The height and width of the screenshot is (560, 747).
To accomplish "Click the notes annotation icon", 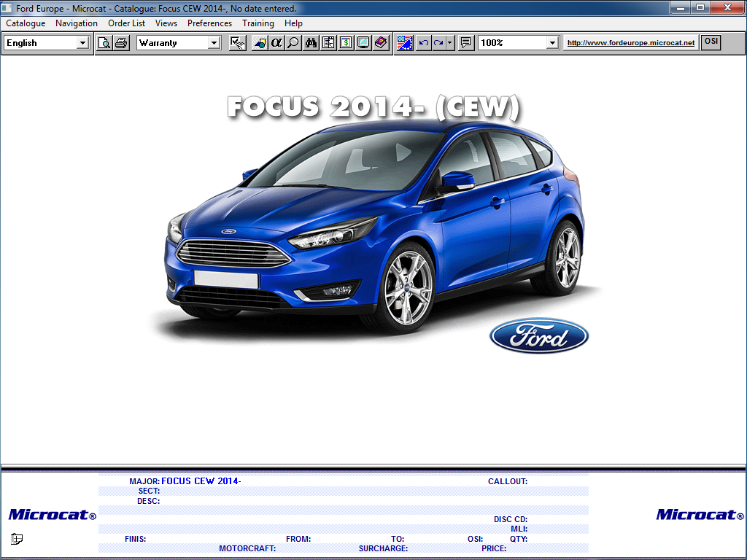I will pos(465,42).
